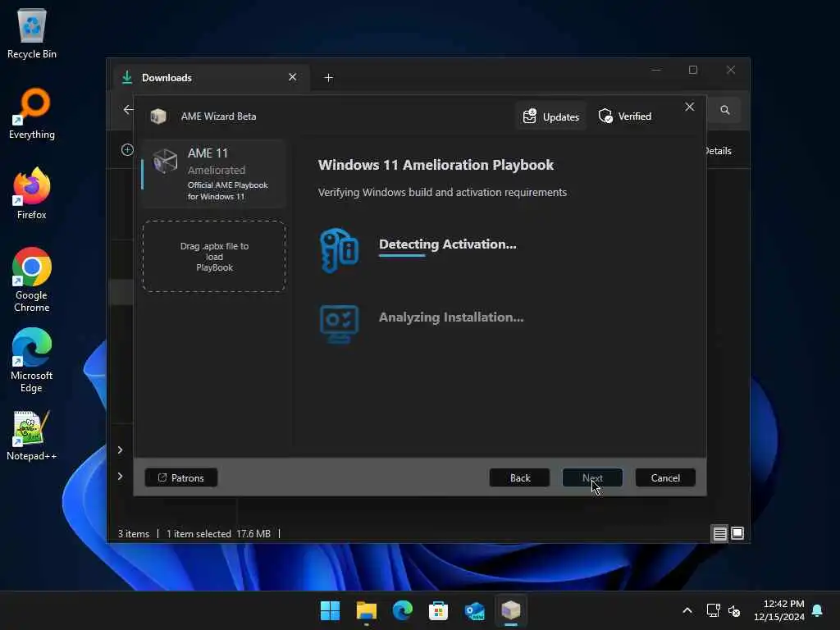Switch File Explorer to details list view
The width and height of the screenshot is (840, 630).
click(x=719, y=533)
